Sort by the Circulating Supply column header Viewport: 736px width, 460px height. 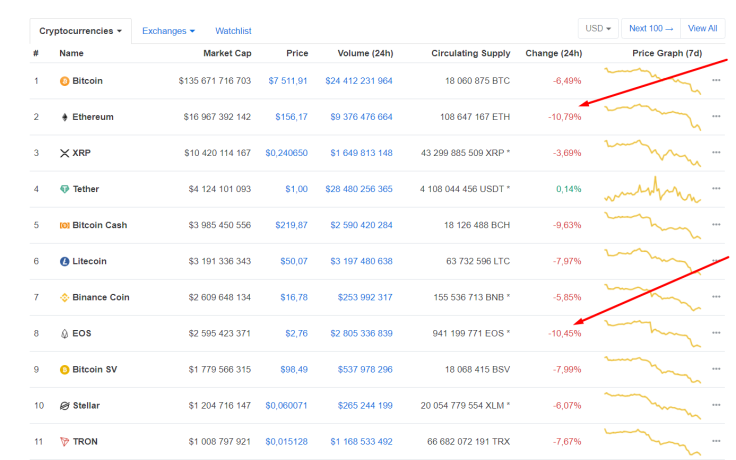(470, 54)
